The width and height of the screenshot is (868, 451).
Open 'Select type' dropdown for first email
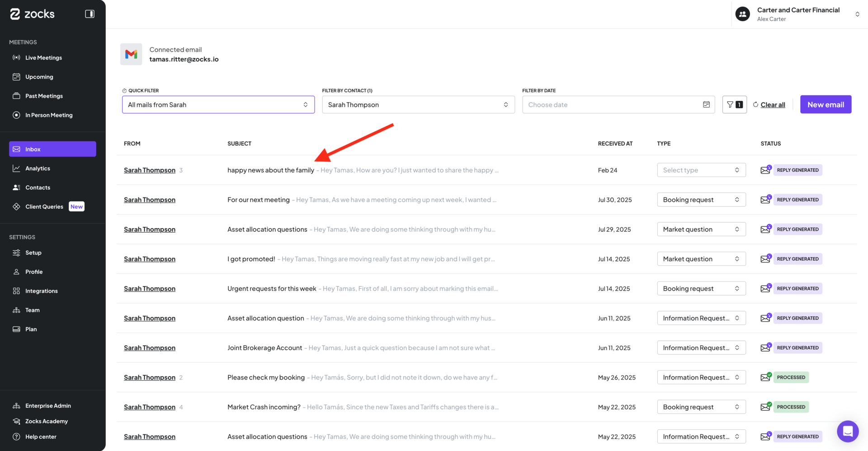pyautogui.click(x=701, y=170)
